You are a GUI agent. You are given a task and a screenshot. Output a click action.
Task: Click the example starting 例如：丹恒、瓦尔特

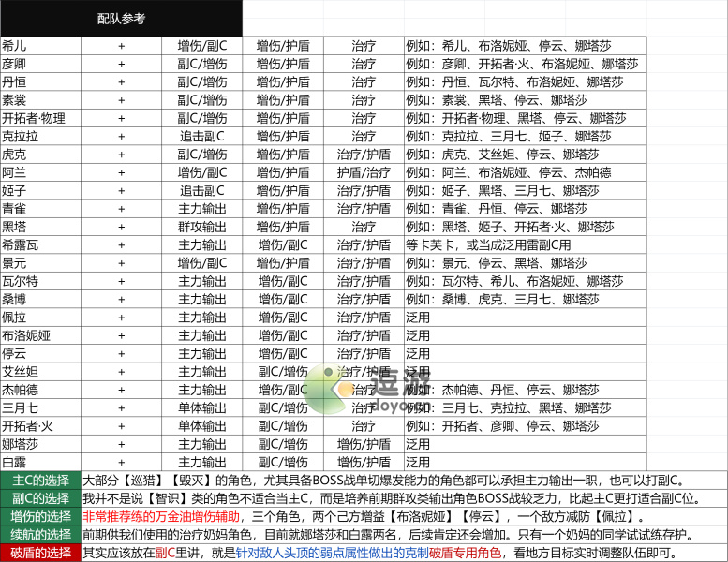click(515, 82)
